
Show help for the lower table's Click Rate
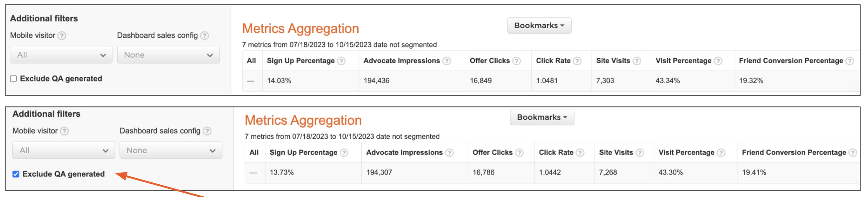(x=580, y=153)
